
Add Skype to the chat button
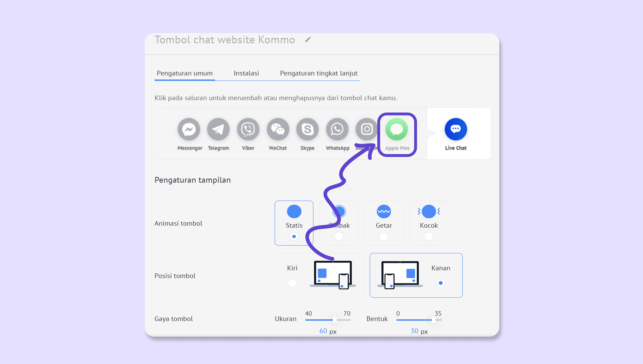click(x=307, y=129)
